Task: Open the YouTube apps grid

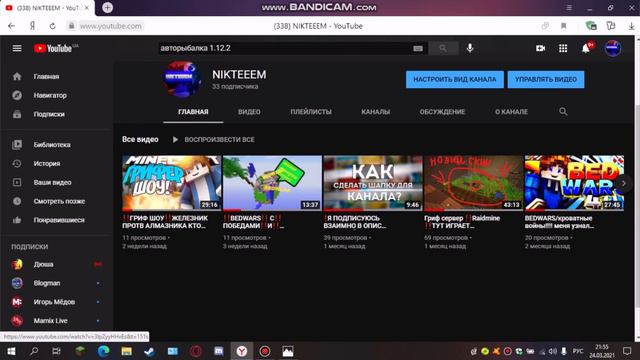Action: coord(563,48)
